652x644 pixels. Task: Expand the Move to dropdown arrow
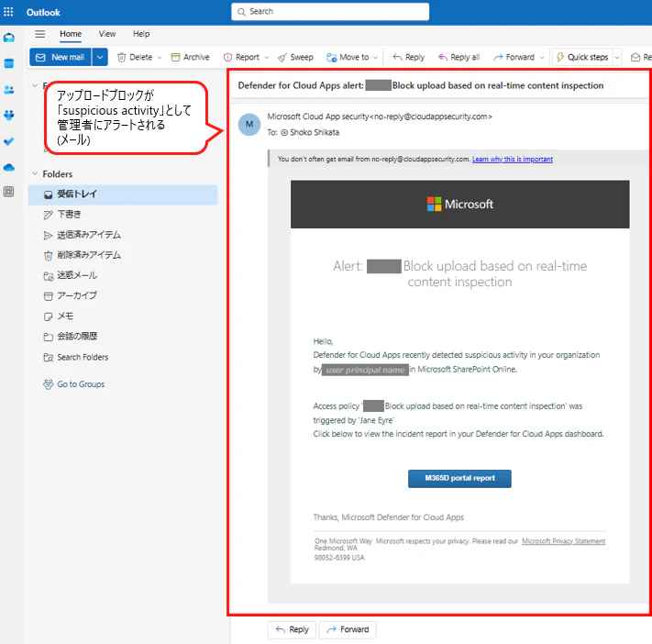[x=375, y=58]
